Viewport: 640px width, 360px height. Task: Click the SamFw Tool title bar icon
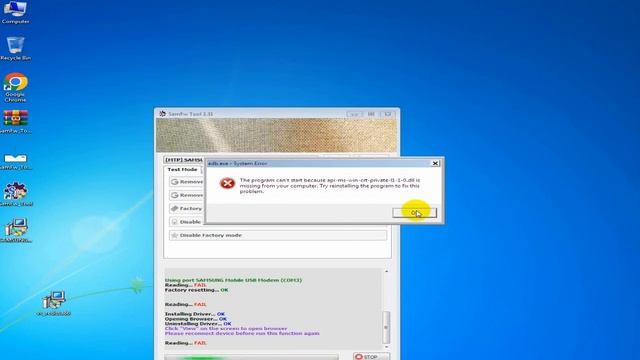(x=162, y=114)
